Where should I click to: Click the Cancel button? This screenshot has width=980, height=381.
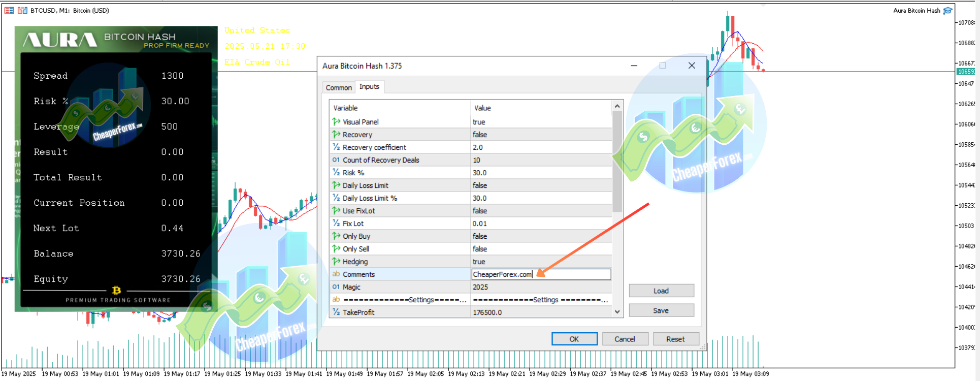click(625, 339)
